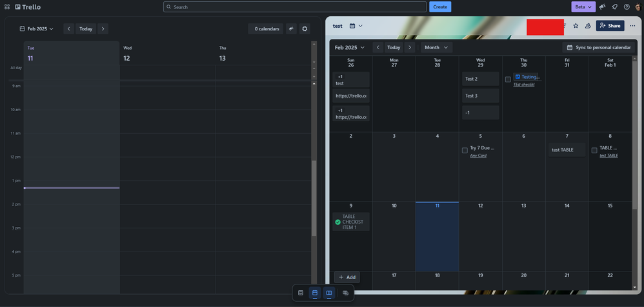
Task: Click the Wed 12 planner column header
Action: point(167,53)
